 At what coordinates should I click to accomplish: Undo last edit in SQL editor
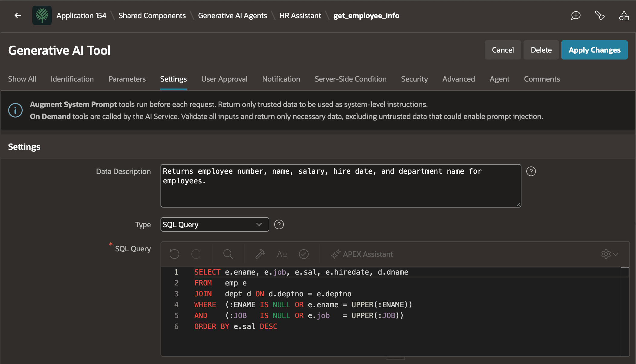coord(174,254)
